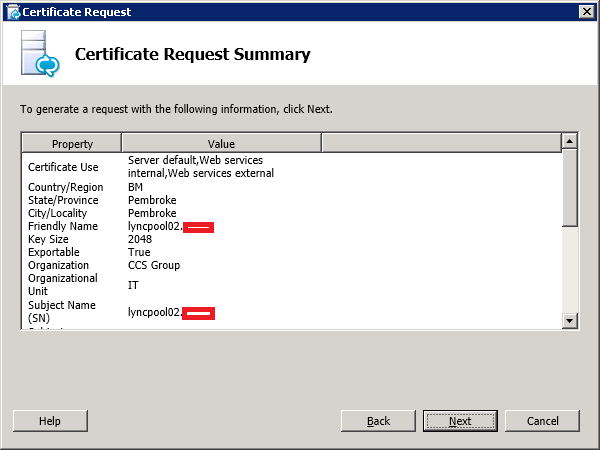Click the server certificate wizard icon
Viewport: 600px width, 450px height.
coord(38,55)
